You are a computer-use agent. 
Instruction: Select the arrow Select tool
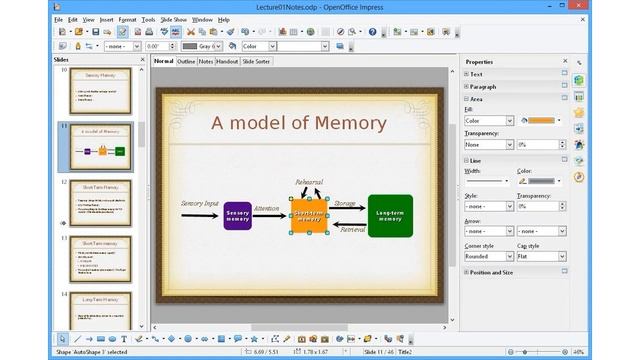pos(62,339)
